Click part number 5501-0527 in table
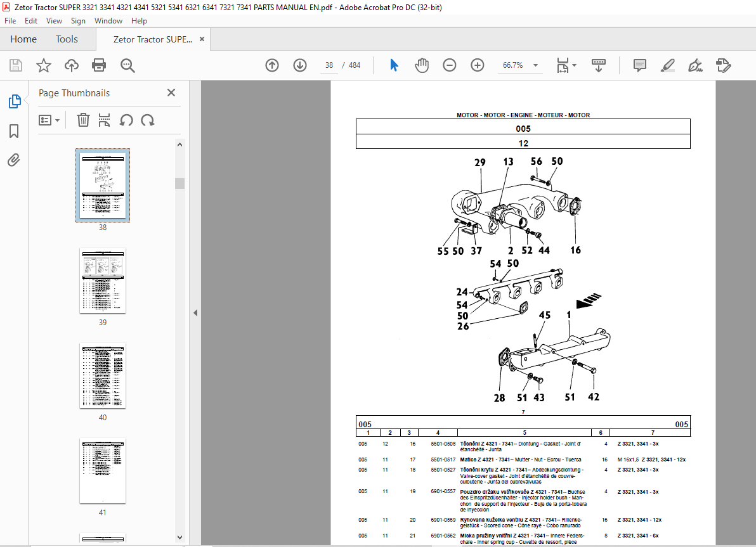 (443, 470)
